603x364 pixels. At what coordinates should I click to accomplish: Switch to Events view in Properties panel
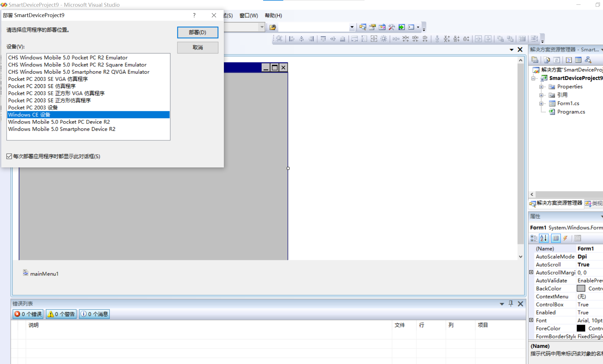[565, 238]
